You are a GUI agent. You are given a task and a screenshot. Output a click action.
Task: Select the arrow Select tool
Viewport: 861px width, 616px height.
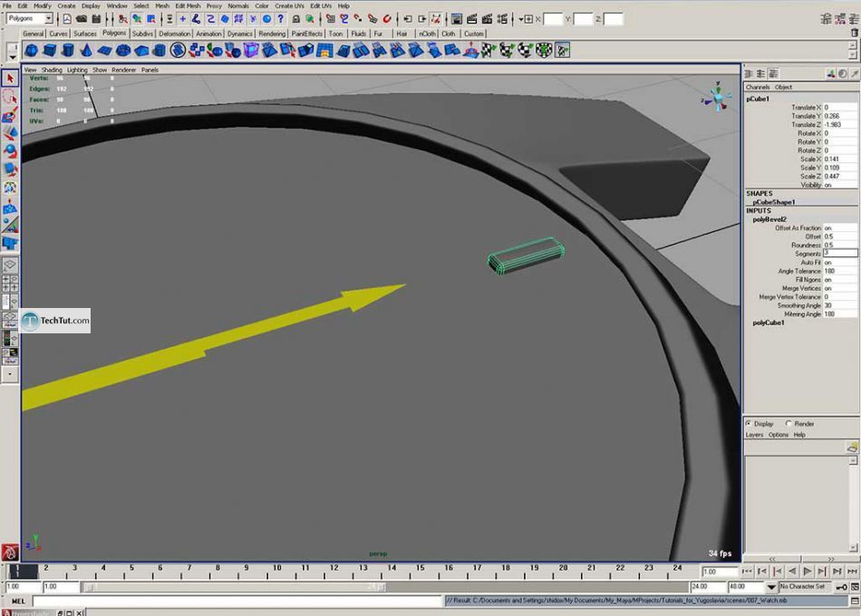coord(10,79)
